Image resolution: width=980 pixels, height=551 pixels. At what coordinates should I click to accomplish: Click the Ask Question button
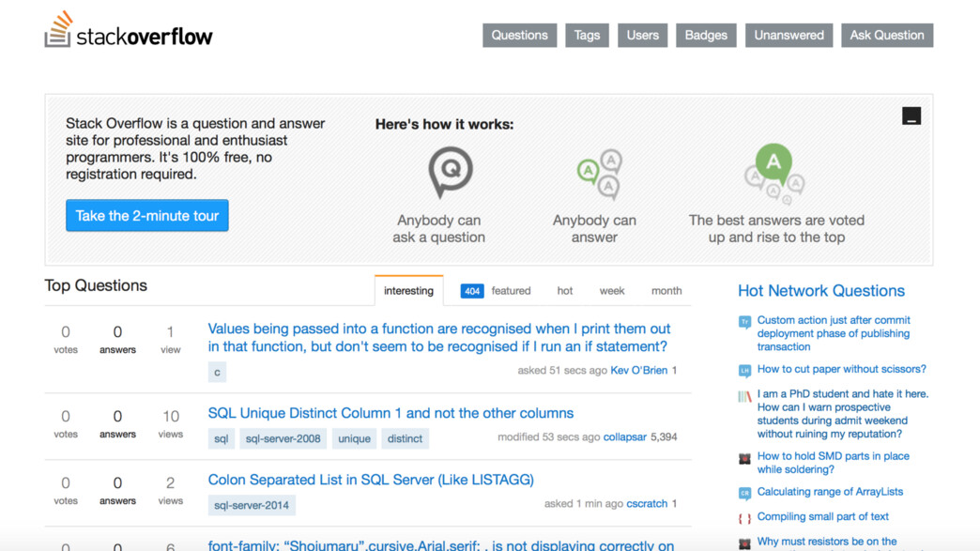click(x=887, y=36)
